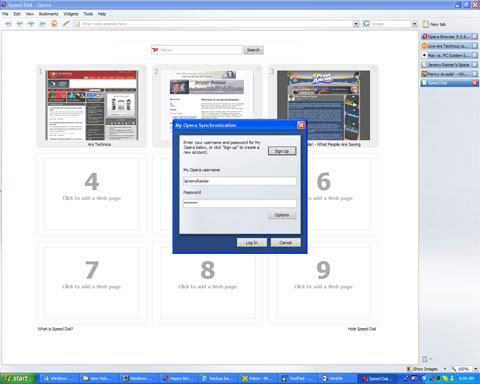Image resolution: width=480 pixels, height=384 pixels.
Task: Expand the Google search engine dropdown
Action: point(414,24)
